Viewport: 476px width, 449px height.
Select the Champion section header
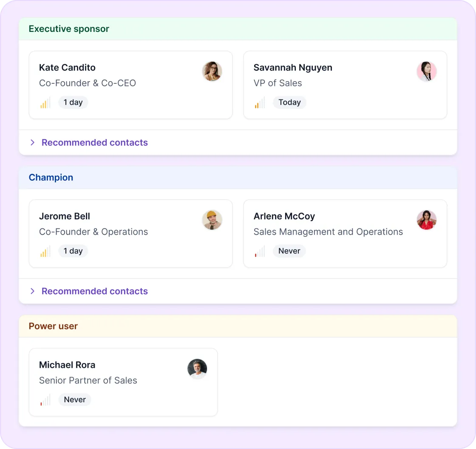point(51,178)
